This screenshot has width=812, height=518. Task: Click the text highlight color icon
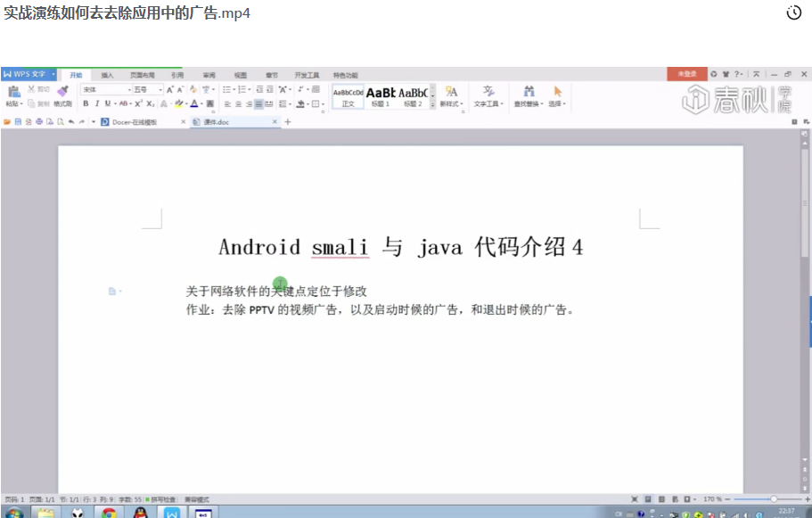[x=178, y=103]
